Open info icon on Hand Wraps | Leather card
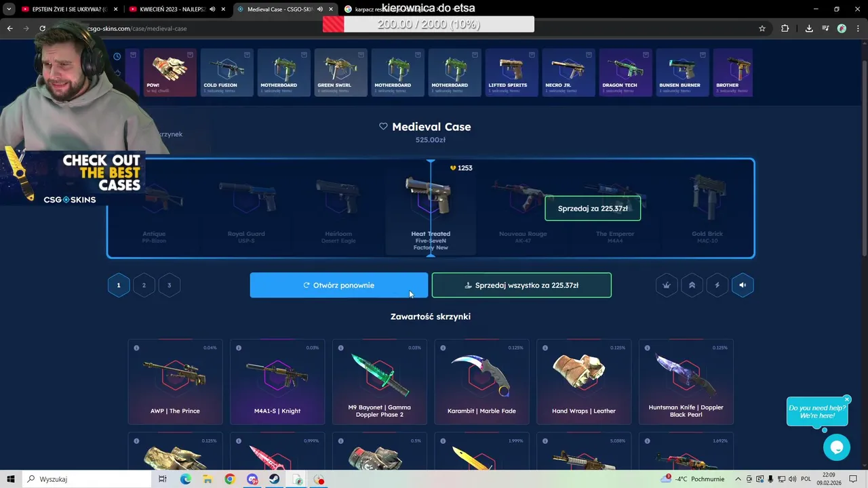 click(545, 348)
